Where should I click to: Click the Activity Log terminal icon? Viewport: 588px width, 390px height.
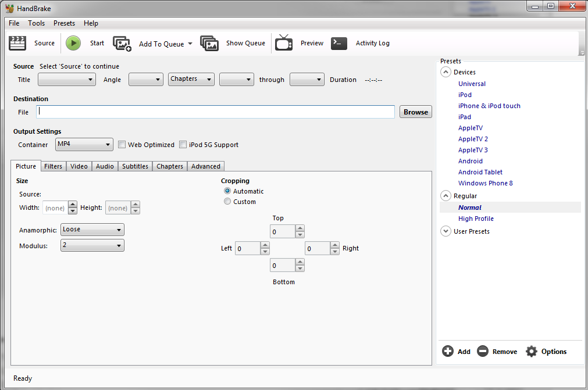(x=339, y=43)
